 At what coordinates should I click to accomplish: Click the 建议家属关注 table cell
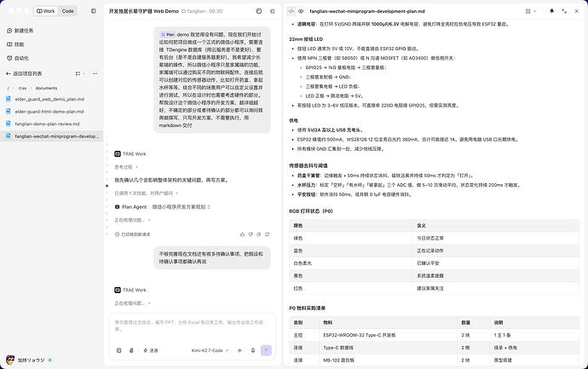click(430, 288)
